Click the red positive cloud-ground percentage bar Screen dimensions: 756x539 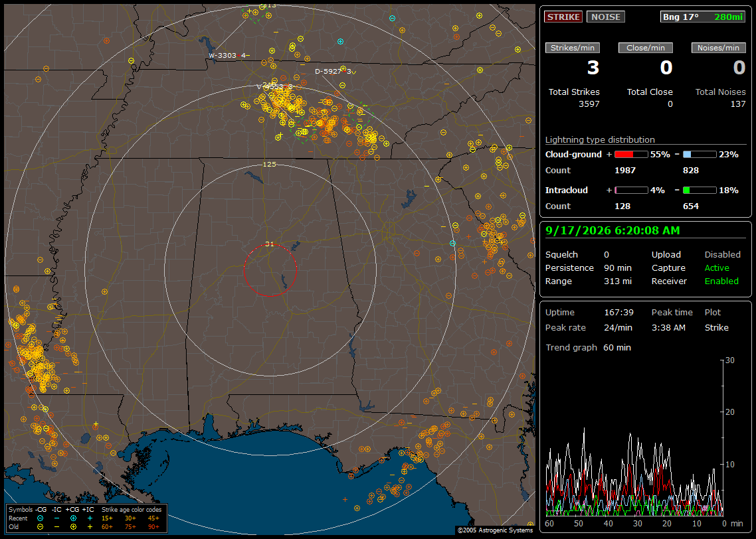pos(631,155)
